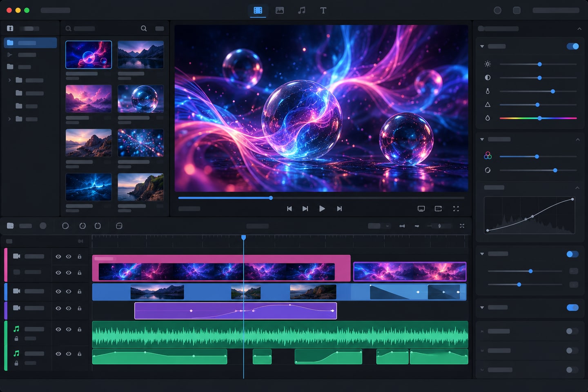Toggle the second eye icon on purple track
This screenshot has height=392, width=588.
(69, 308)
